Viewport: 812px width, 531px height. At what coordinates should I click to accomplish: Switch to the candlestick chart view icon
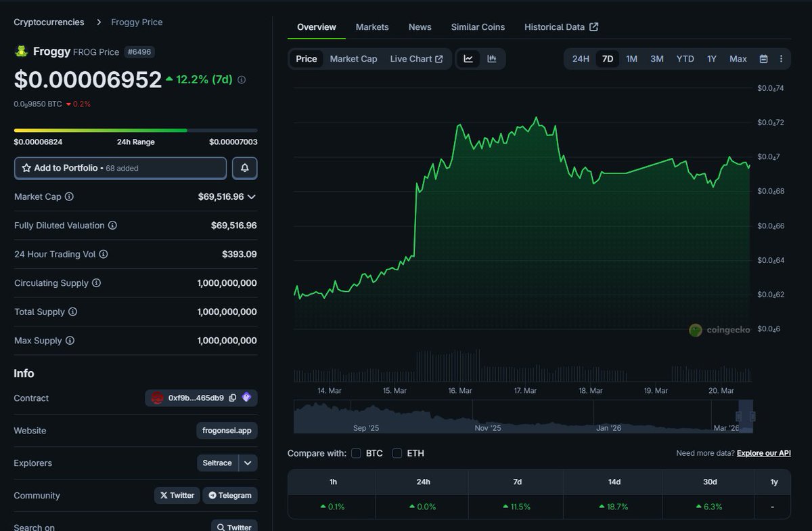[492, 59]
